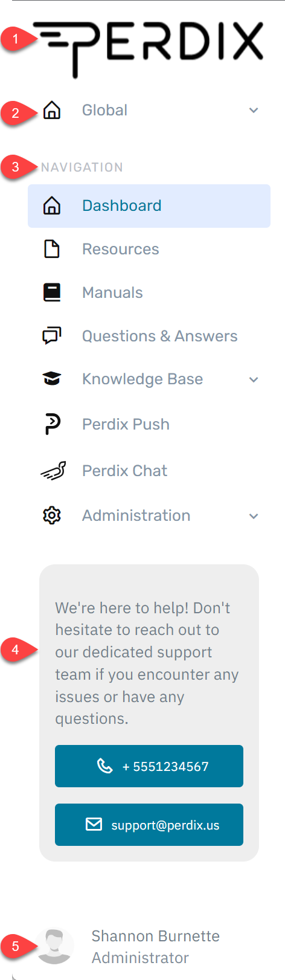
Task: Expand the Knowledge Base chevron
Action: [x=254, y=379]
